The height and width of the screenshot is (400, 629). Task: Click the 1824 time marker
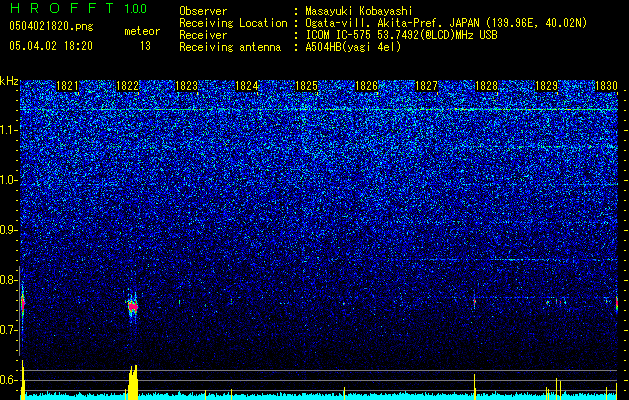[x=246, y=86]
